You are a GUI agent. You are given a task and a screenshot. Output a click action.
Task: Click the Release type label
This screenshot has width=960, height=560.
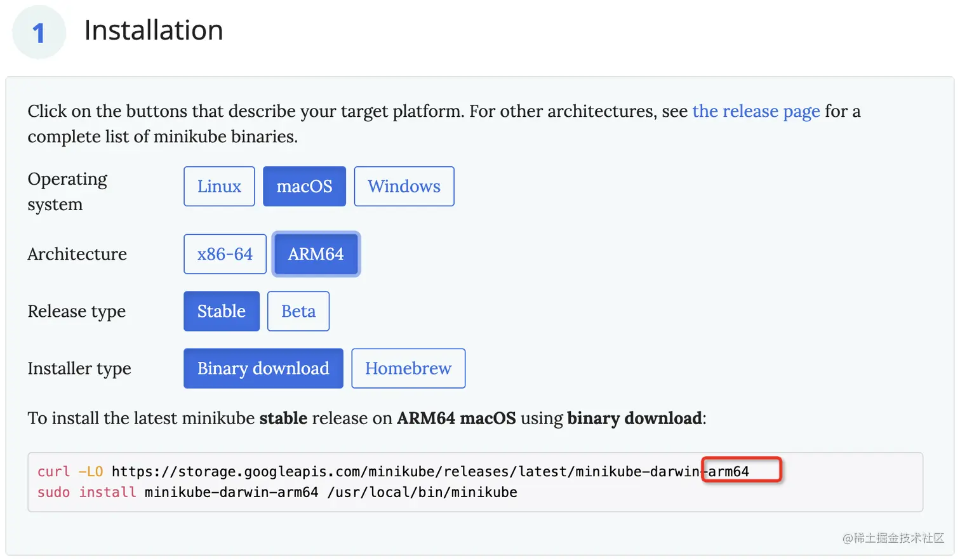(x=77, y=311)
